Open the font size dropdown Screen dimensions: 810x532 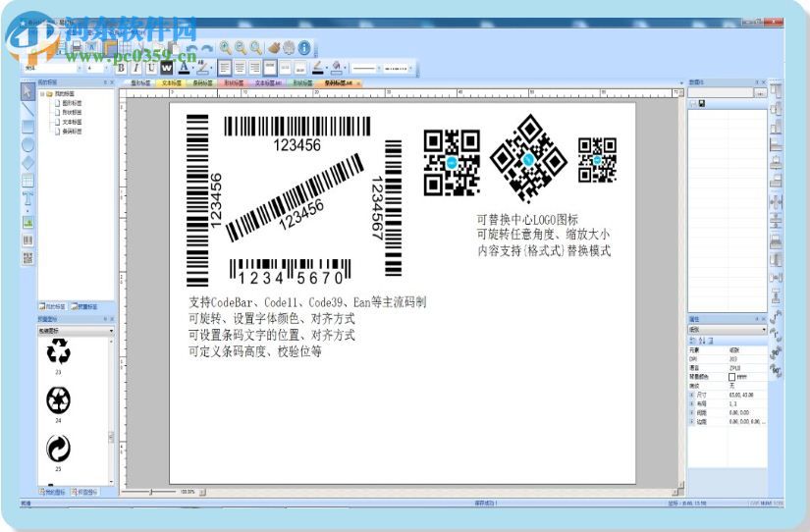107,68
